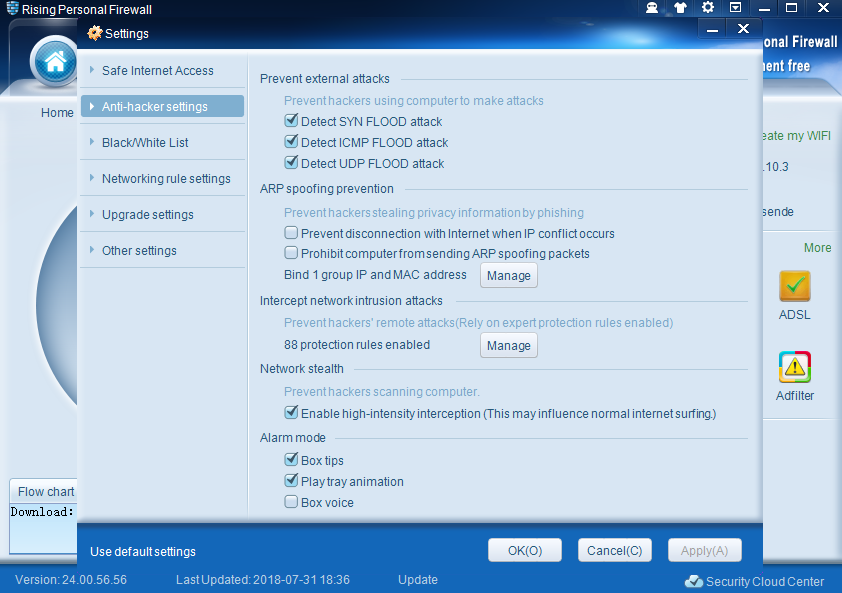Click the Home label in main window

57,112
